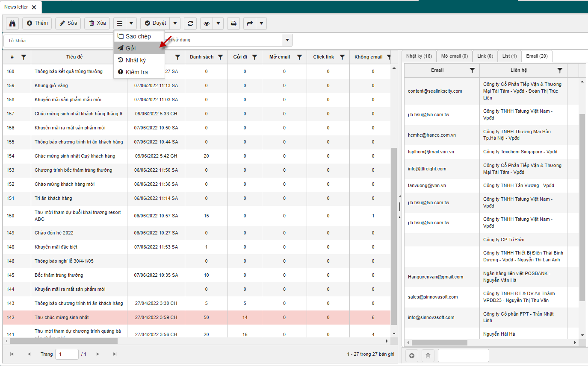588x366 pixels.
Task: Click the binoculars search icon
Action: click(13, 23)
